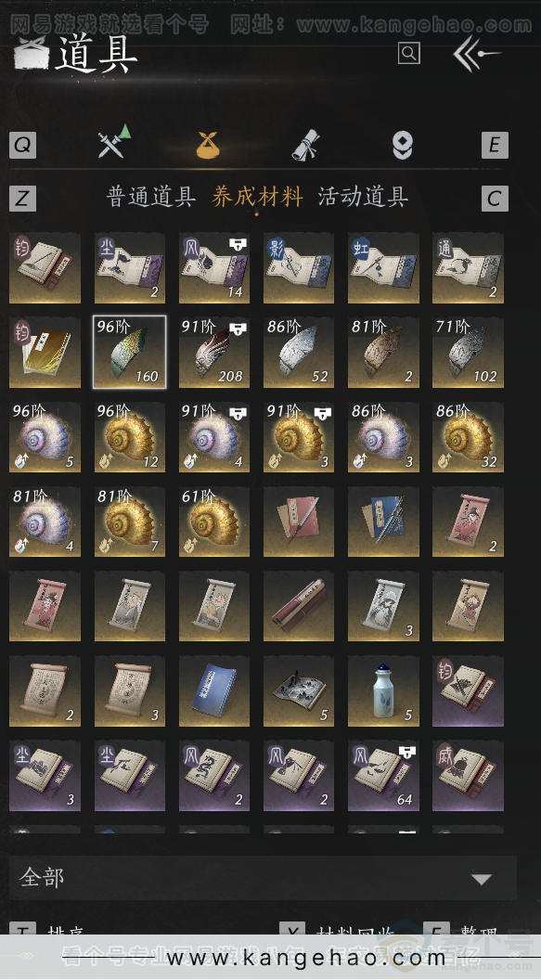Click the Q previous category key button
This screenshot has width=541, height=980.
click(x=22, y=145)
